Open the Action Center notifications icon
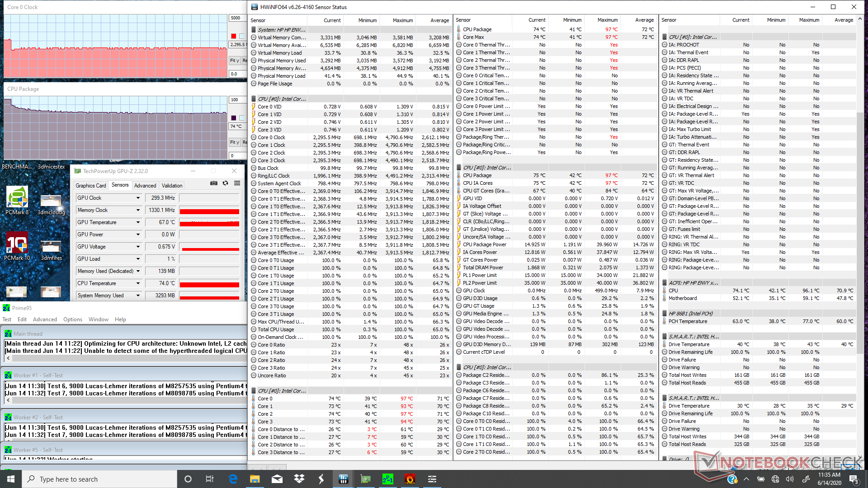This screenshot has width=868, height=488. [x=854, y=479]
